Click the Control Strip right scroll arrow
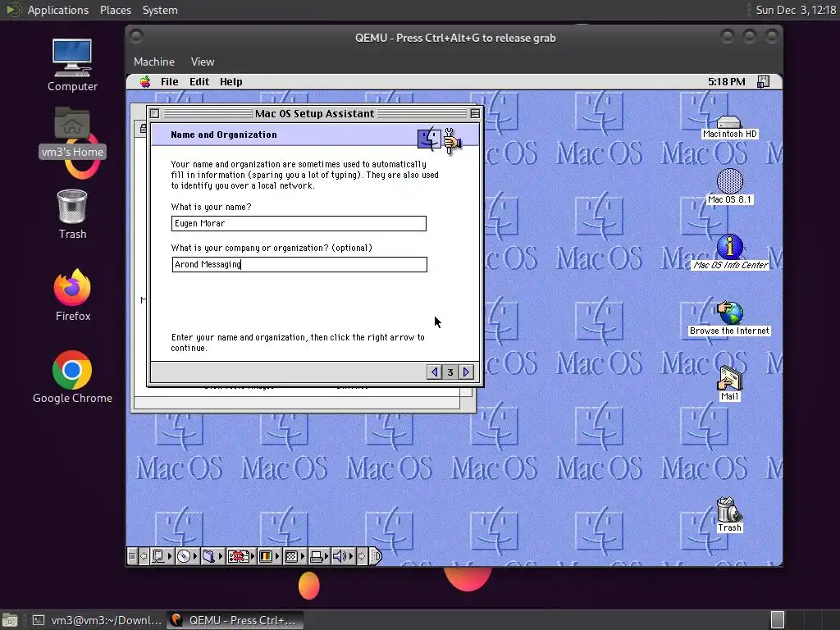 (x=362, y=556)
